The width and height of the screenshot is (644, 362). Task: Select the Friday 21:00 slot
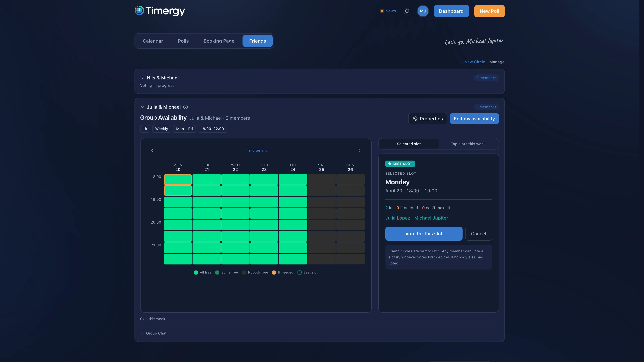tap(293, 248)
